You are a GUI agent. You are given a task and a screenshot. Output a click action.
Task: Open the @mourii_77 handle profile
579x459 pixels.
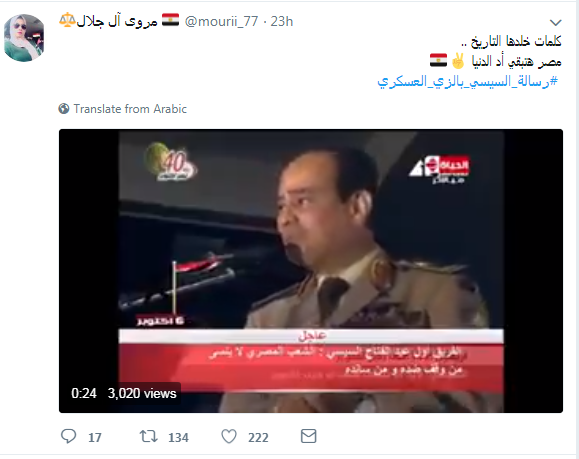pos(221,21)
